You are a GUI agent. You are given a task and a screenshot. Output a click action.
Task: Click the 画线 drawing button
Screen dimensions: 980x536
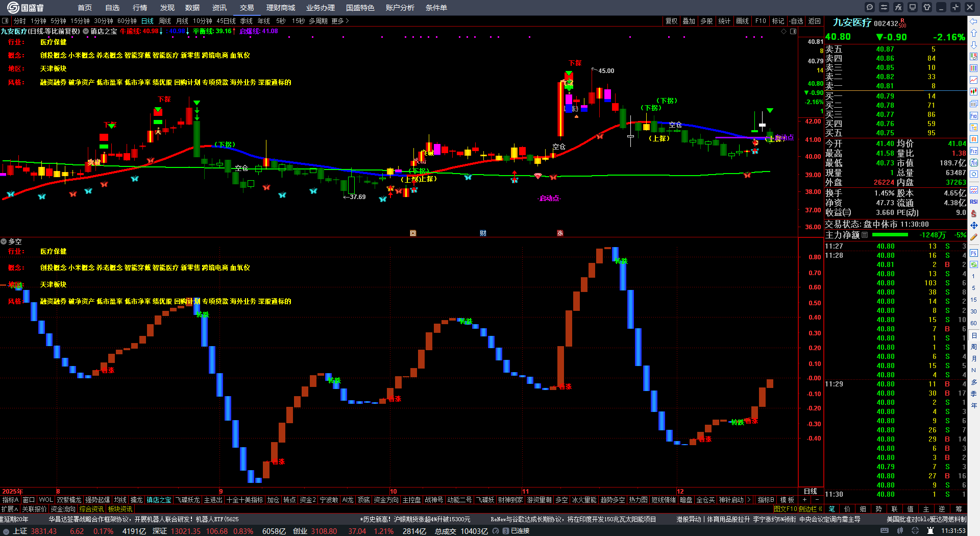(x=743, y=21)
